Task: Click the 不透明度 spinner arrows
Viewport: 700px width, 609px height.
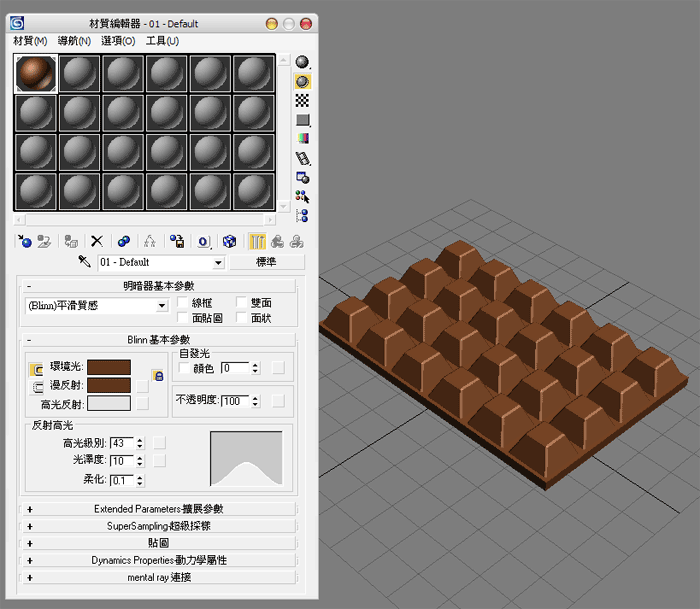Action: click(255, 401)
